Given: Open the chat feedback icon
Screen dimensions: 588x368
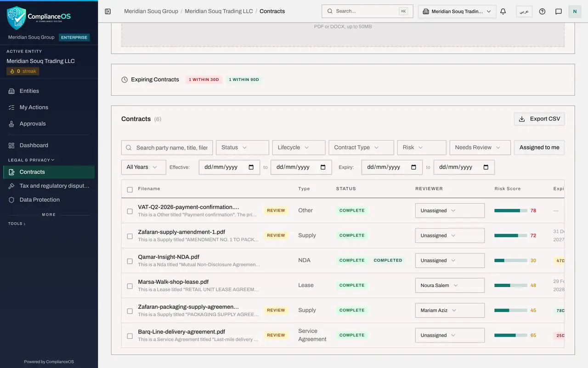Looking at the screenshot, I should click(x=559, y=11).
